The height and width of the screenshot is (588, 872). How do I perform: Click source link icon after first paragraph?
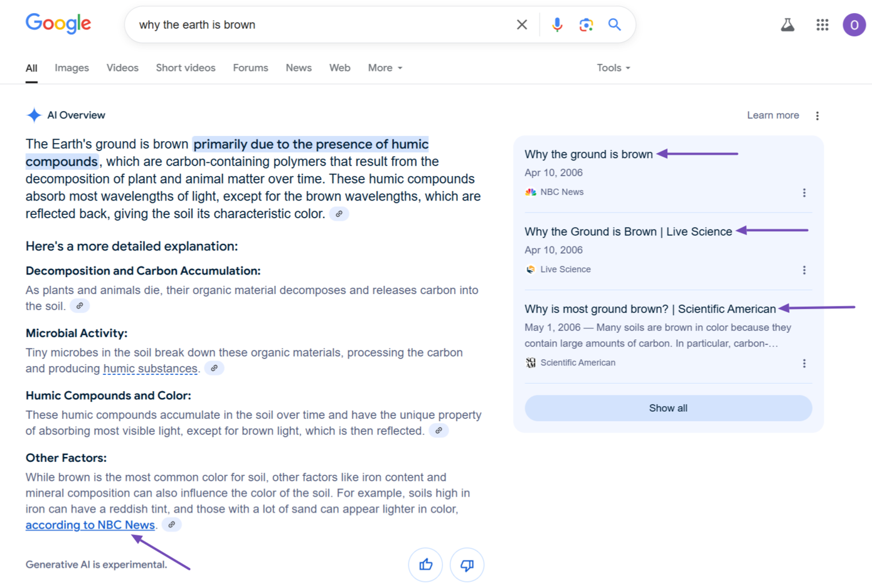[x=339, y=214]
